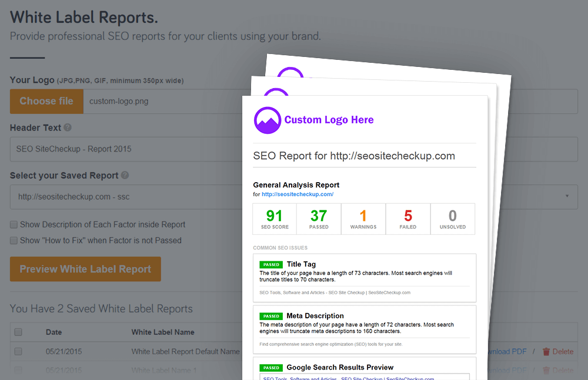Viewport: 588px width, 380px height.
Task: Click the 91 SEO Score box
Action: pyautogui.click(x=275, y=219)
